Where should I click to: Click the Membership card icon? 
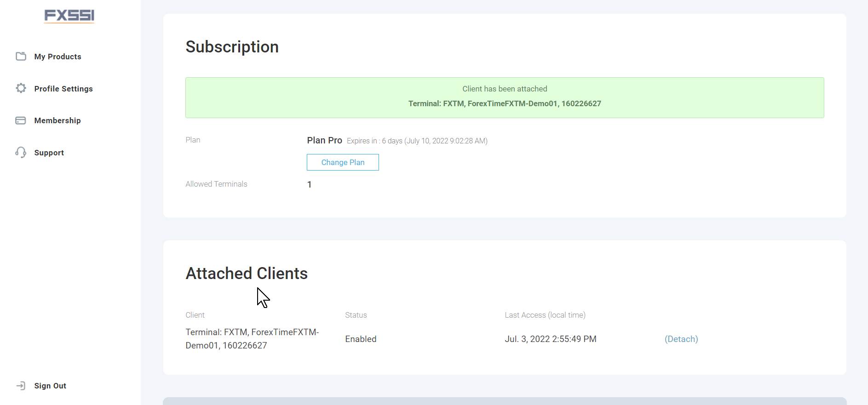tap(21, 120)
